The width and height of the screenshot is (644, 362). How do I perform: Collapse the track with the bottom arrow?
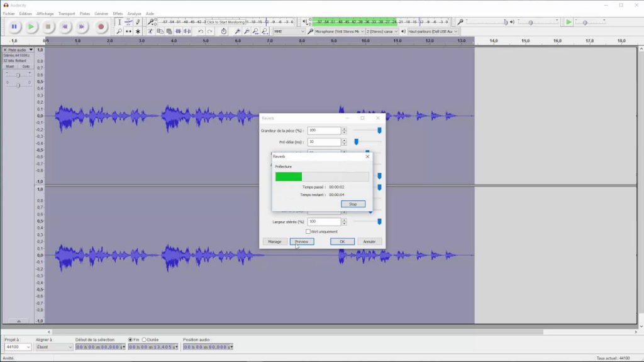[x=18, y=321]
